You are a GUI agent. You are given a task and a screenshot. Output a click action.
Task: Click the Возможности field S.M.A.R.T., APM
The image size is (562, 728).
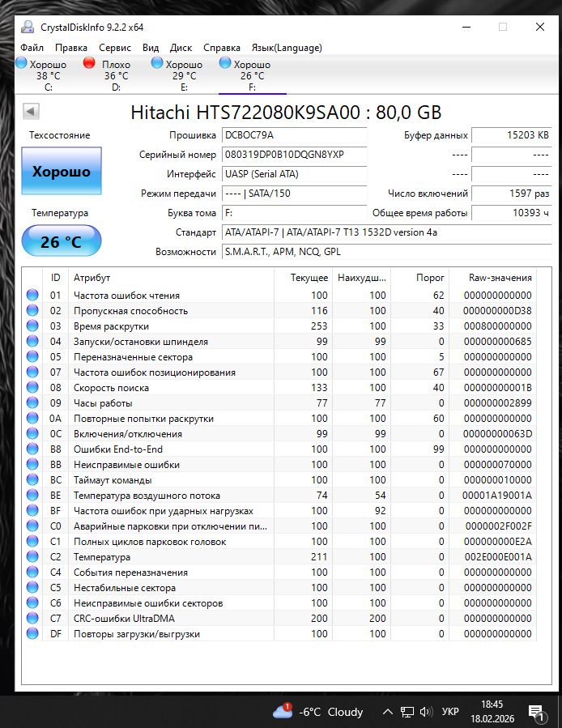pyautogui.click(x=387, y=252)
